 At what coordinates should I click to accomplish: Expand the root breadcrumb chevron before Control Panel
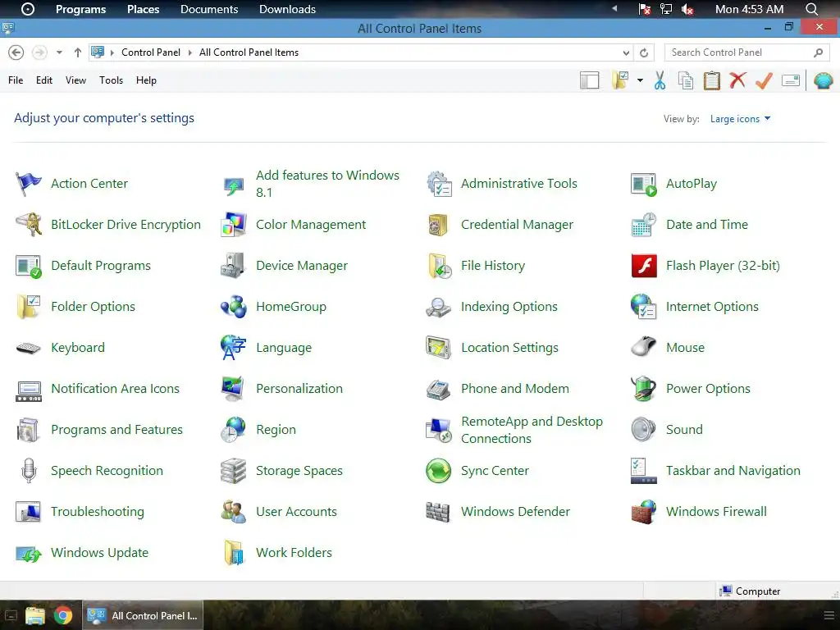pos(112,52)
